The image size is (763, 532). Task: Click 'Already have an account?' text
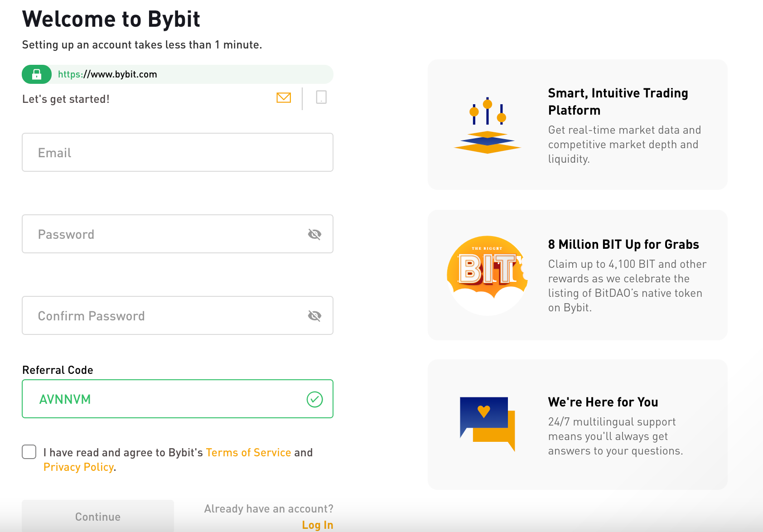(269, 509)
